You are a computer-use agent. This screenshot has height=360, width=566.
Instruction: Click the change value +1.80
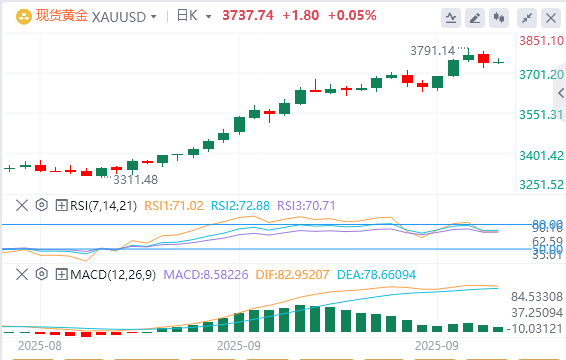point(301,16)
